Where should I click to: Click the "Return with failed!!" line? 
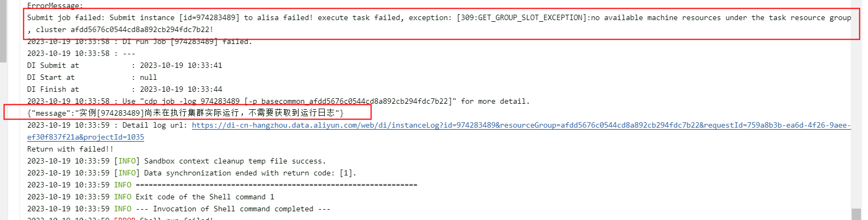pyautogui.click(x=70, y=149)
